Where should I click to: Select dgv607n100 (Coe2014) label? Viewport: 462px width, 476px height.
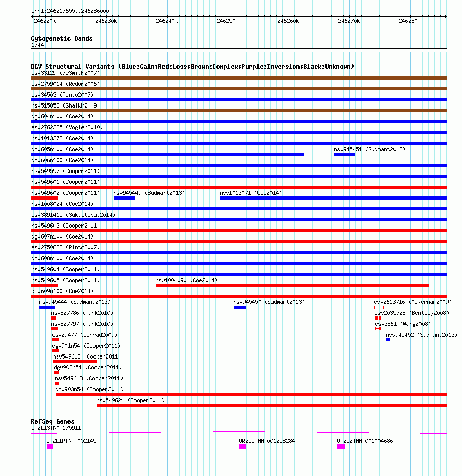(x=62, y=237)
